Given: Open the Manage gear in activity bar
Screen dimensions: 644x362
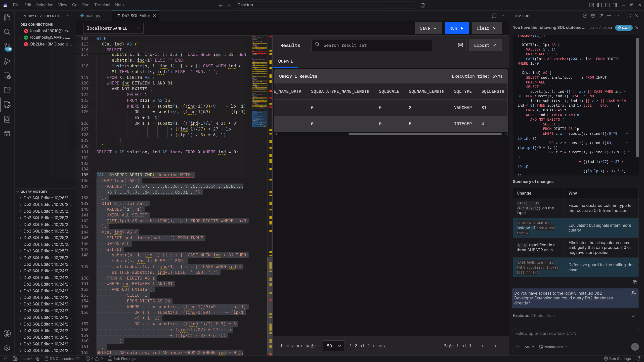Looking at the screenshot, I should [x=7, y=348].
